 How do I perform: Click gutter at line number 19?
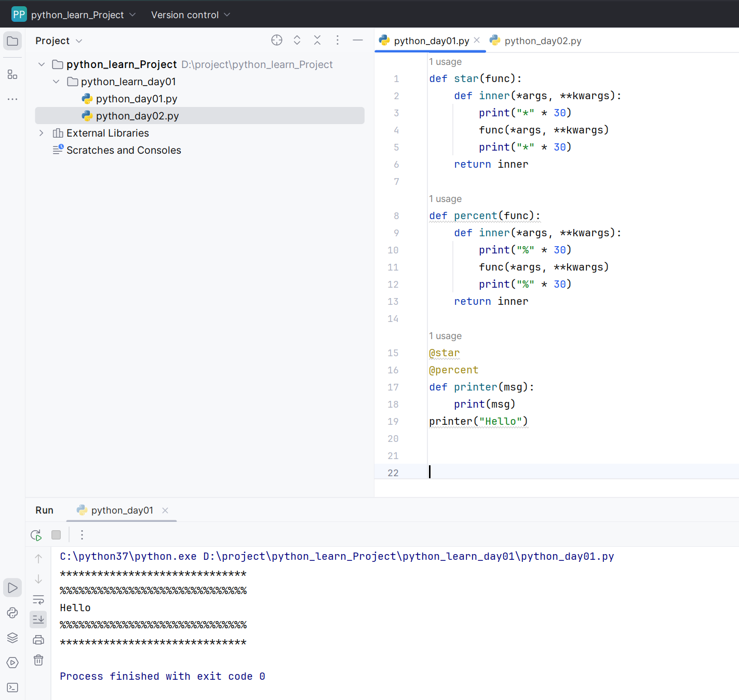click(393, 422)
